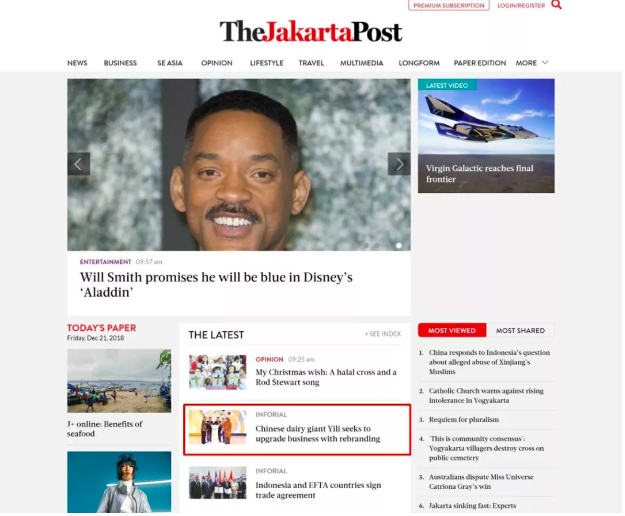
Task: Open the Yili rebranding article thumbnail
Action: coord(218,427)
